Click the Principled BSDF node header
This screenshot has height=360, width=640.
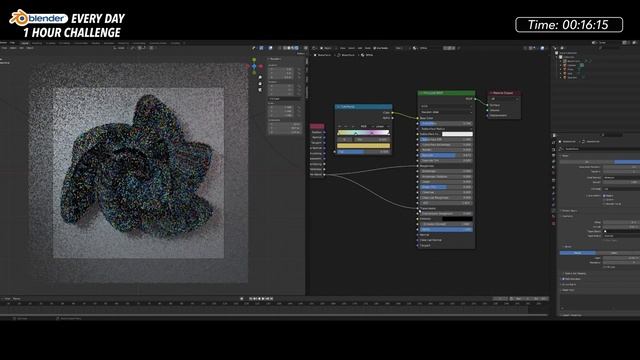click(x=446, y=93)
